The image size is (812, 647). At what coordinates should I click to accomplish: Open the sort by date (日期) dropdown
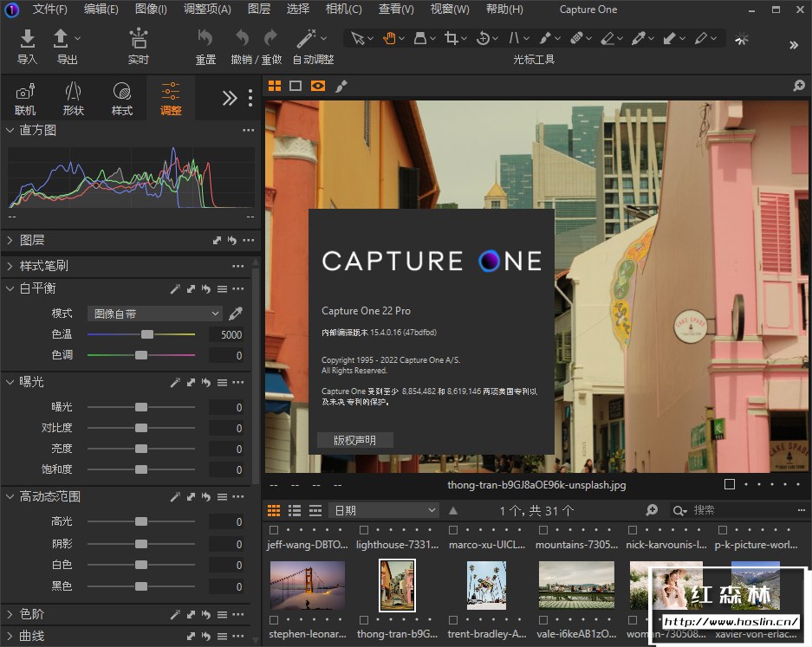tap(384, 510)
